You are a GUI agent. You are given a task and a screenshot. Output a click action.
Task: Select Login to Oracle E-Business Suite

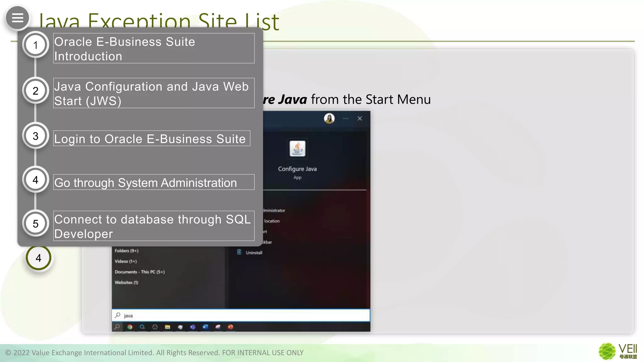(152, 138)
